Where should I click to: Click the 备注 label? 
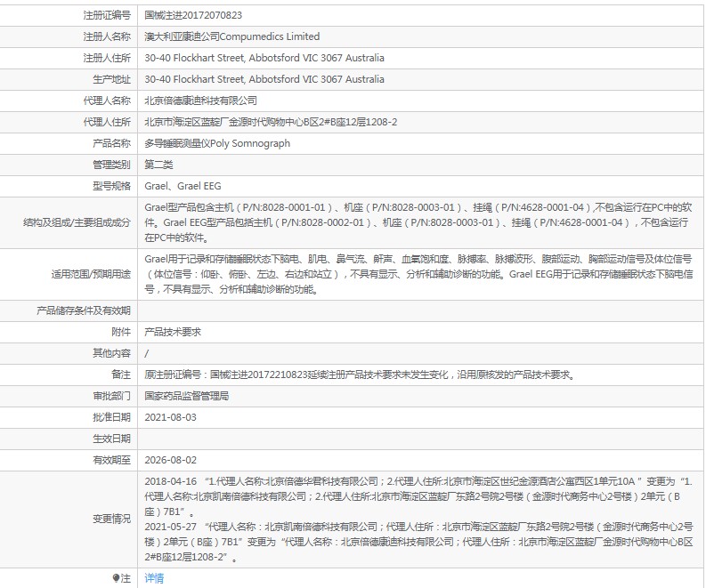pyautogui.click(x=121, y=375)
